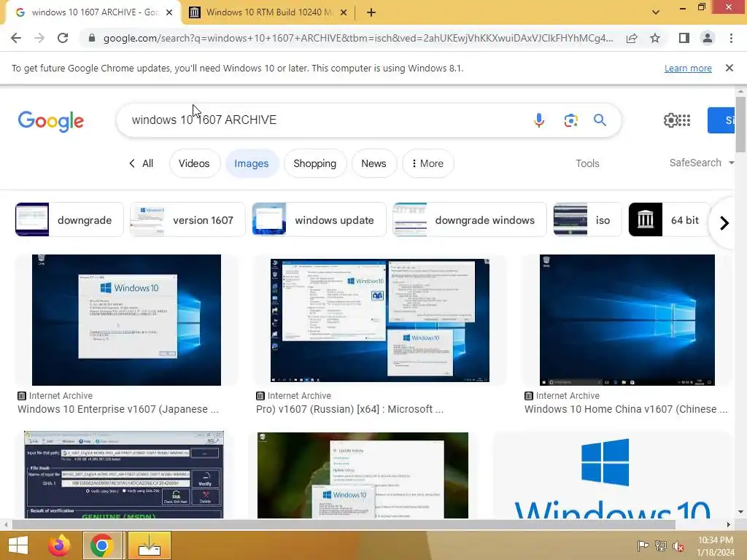Open the file hash verifier screenshot thumbnail

[x=124, y=475]
